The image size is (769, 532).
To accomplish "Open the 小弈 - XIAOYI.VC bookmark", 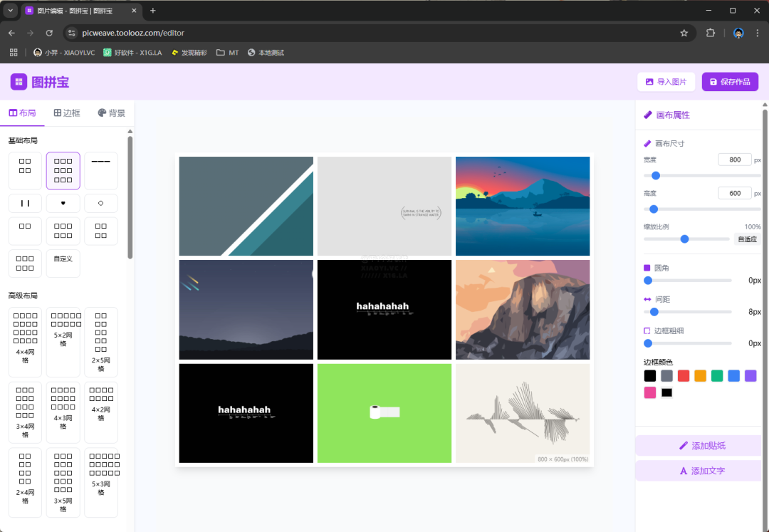I will coord(64,53).
